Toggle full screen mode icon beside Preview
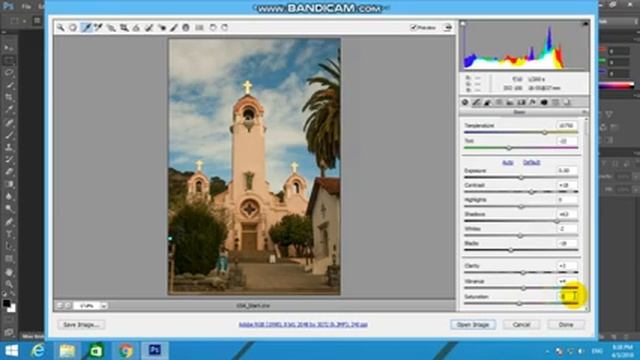The image size is (640, 360). tap(448, 27)
